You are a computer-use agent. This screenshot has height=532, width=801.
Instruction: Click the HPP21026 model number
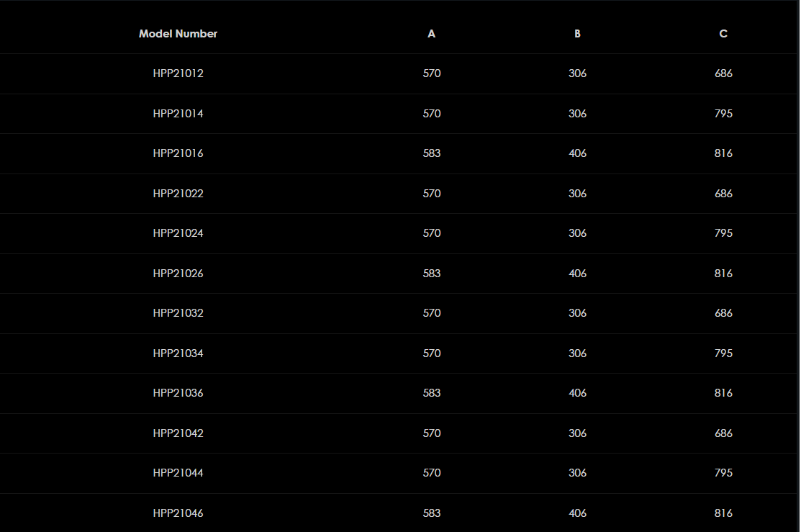click(x=178, y=274)
